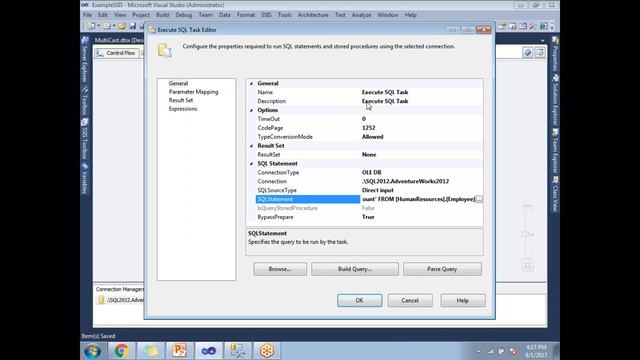Click the TimeOut value 0
This screenshot has width=640, height=360.
364,119
